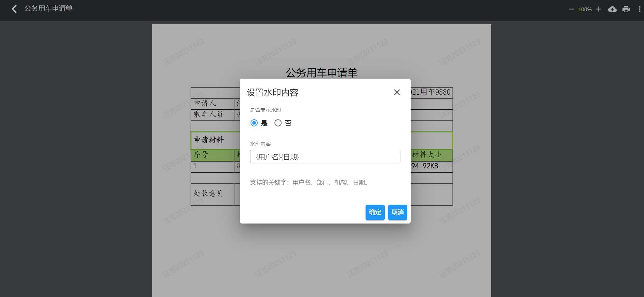Open the more options vertical dots menu
This screenshot has width=644, height=297.
coord(640,9)
